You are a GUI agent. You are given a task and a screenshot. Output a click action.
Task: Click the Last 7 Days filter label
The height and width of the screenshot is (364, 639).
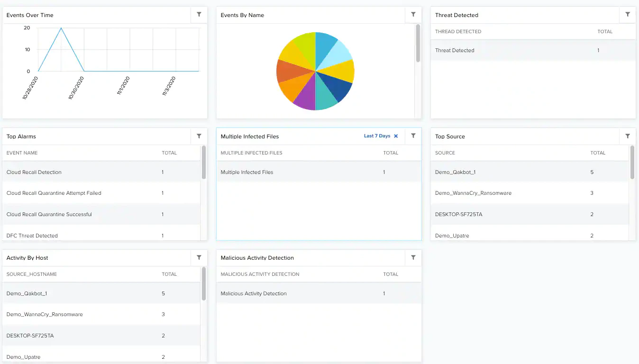(x=377, y=136)
